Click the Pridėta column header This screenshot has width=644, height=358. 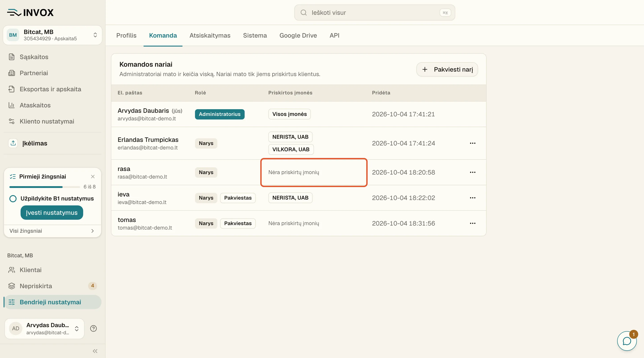click(381, 93)
